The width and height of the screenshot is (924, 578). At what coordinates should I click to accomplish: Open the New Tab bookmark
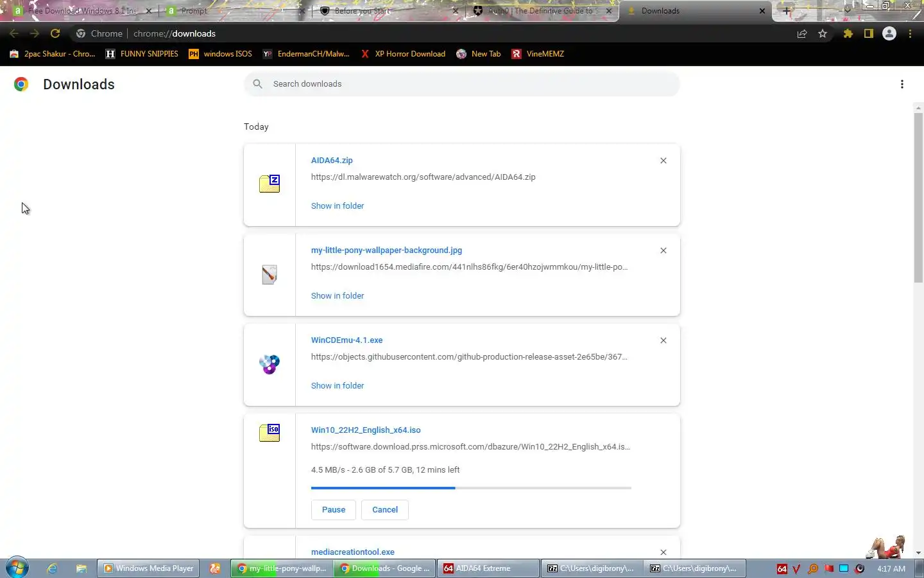(x=479, y=54)
